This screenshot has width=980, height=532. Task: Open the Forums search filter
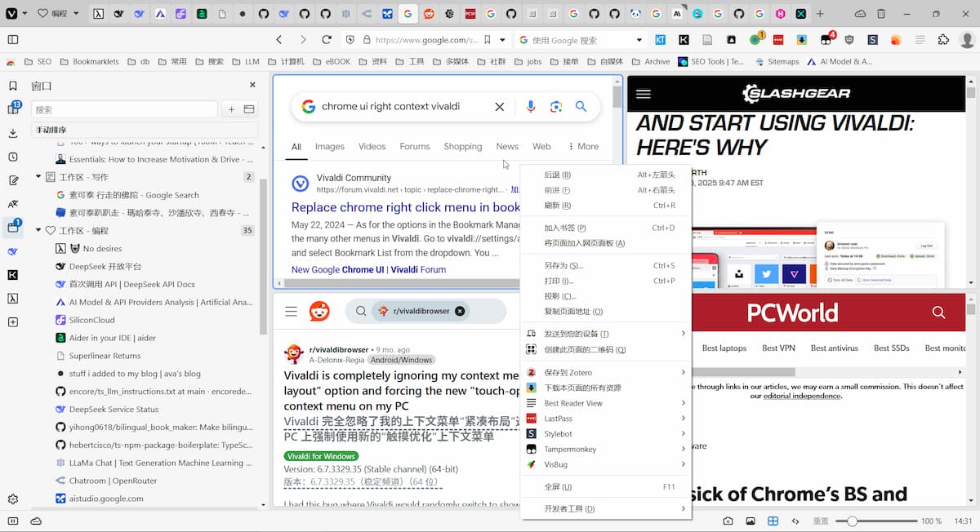(415, 147)
